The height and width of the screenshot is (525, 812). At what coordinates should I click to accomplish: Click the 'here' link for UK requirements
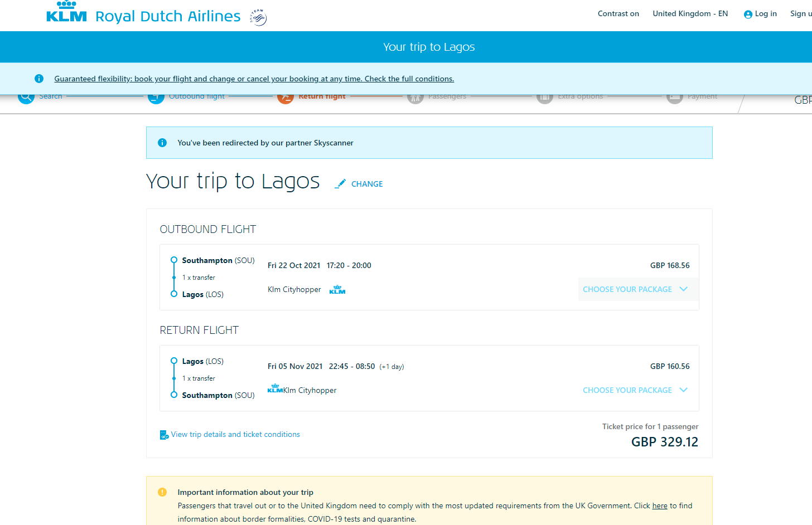[x=660, y=505]
